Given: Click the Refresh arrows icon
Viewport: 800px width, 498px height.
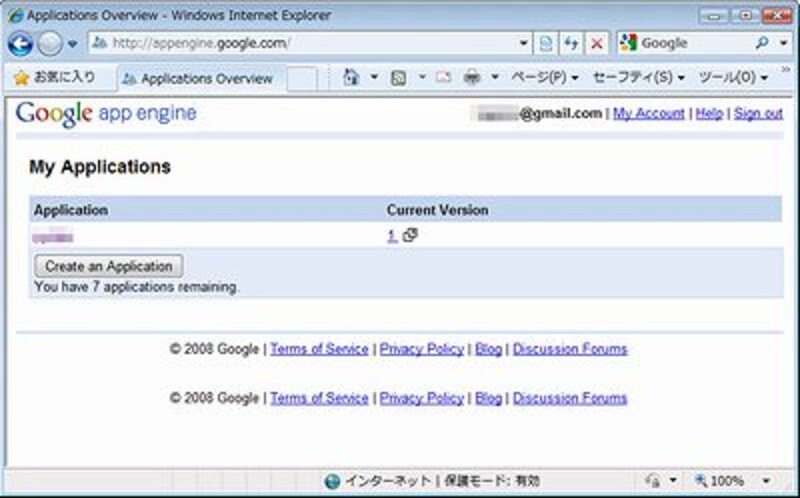Looking at the screenshot, I should coord(571,44).
